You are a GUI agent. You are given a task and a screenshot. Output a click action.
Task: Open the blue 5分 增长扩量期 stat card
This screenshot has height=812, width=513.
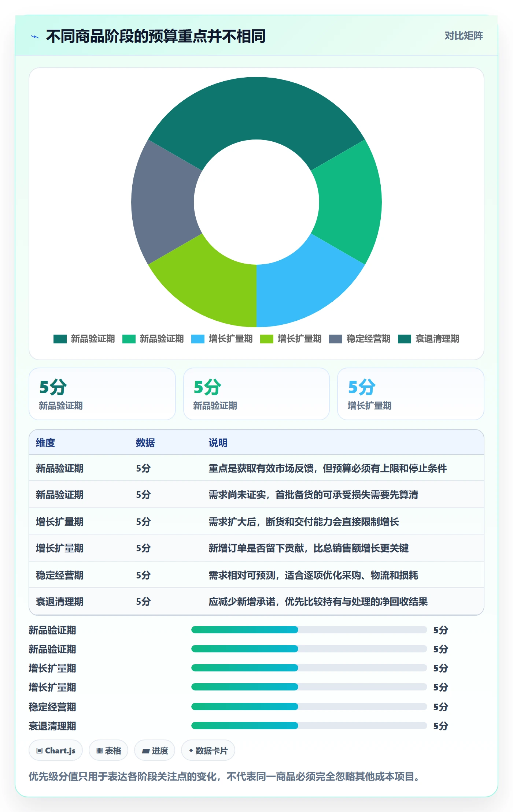pyautogui.click(x=411, y=394)
